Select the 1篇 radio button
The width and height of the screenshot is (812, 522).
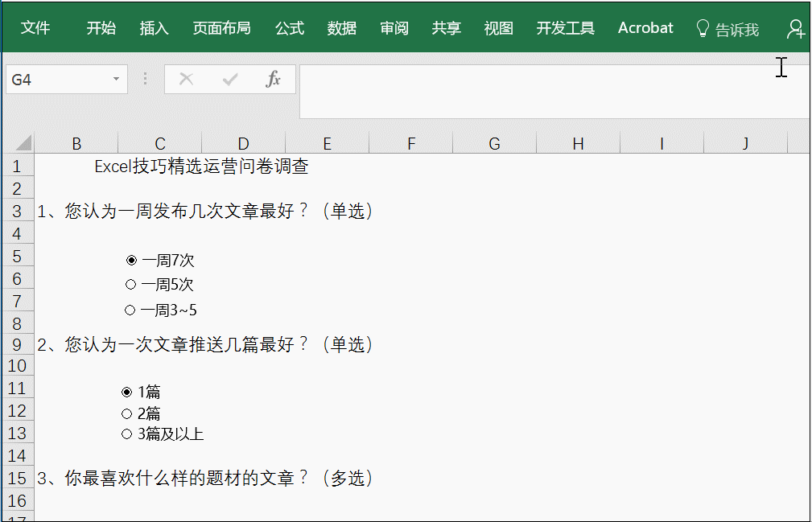pos(127,393)
